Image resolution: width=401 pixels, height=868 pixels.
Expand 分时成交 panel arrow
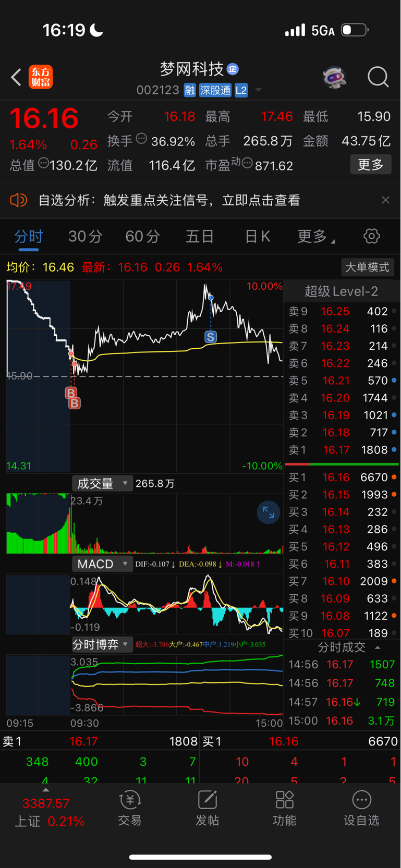(x=378, y=647)
